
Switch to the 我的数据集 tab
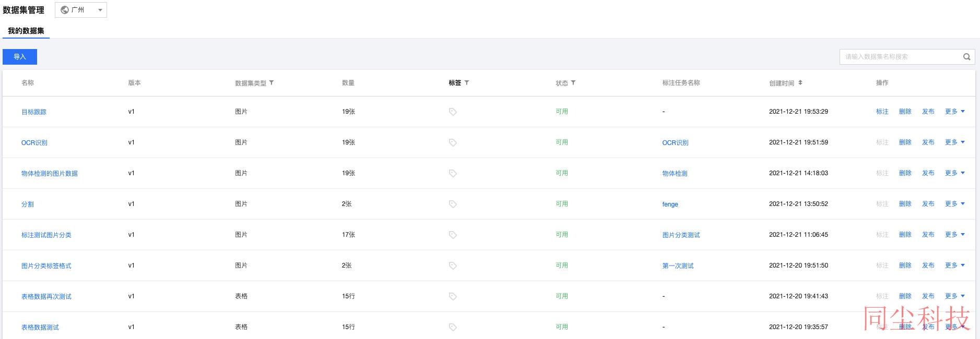(x=26, y=31)
